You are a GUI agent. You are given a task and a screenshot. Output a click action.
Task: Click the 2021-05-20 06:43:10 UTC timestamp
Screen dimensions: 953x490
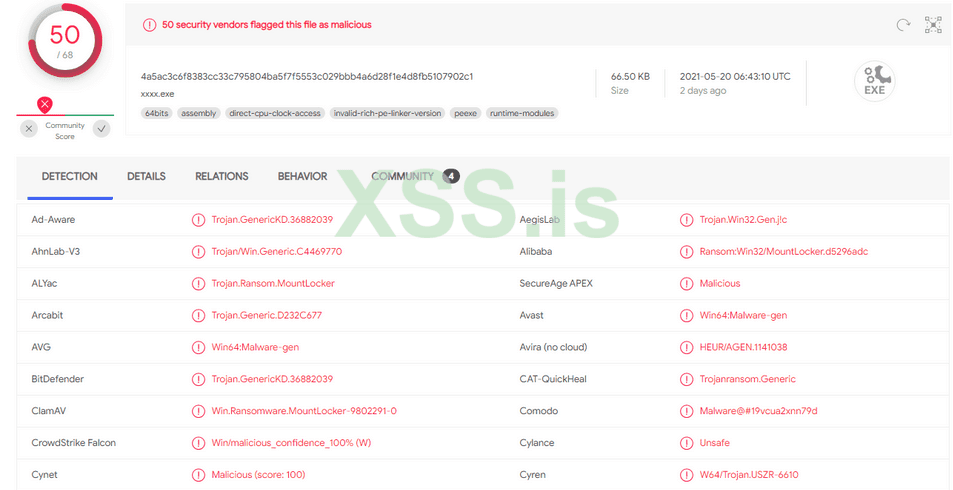[x=735, y=77]
